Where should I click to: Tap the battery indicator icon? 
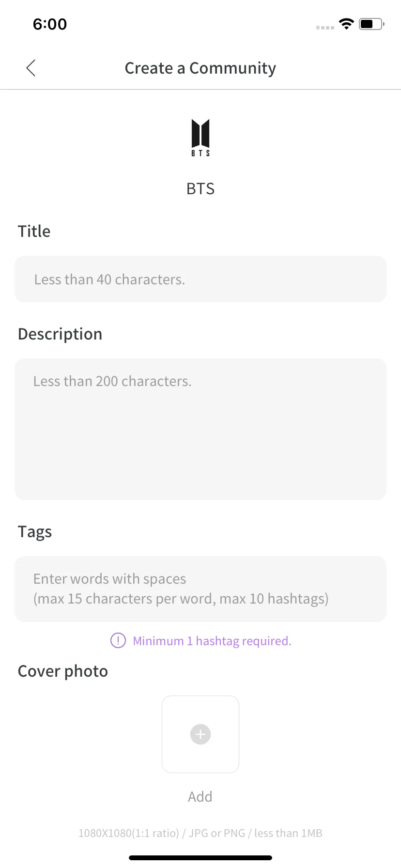point(371,24)
